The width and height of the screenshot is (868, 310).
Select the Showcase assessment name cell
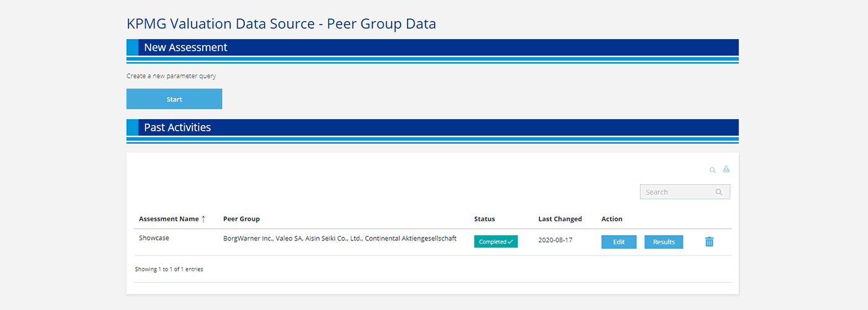click(154, 237)
